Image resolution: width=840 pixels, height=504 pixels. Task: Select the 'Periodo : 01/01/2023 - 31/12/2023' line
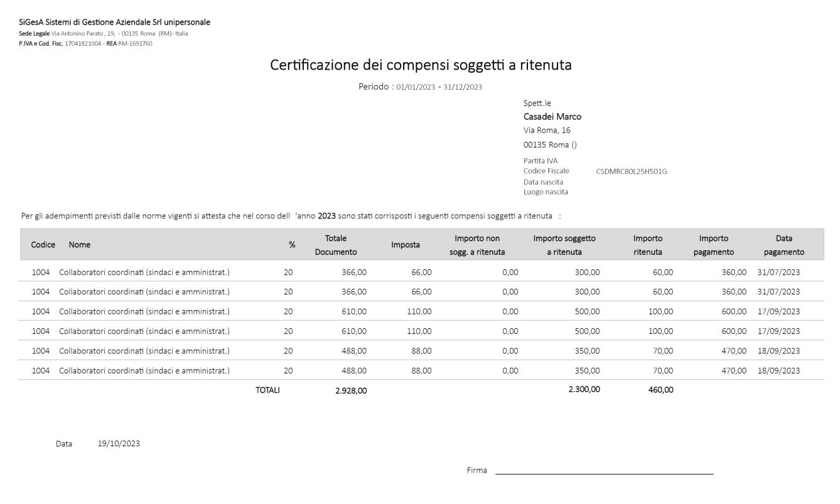click(x=420, y=87)
